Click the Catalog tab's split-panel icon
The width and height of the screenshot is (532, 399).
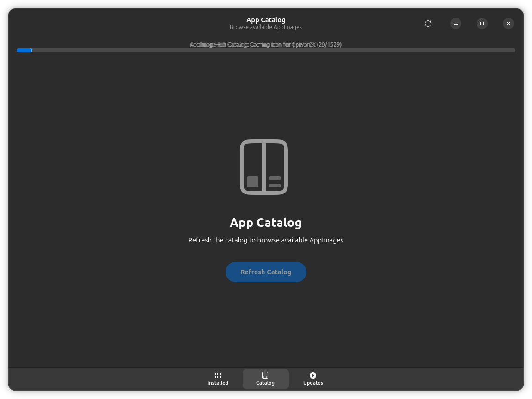tap(265, 375)
